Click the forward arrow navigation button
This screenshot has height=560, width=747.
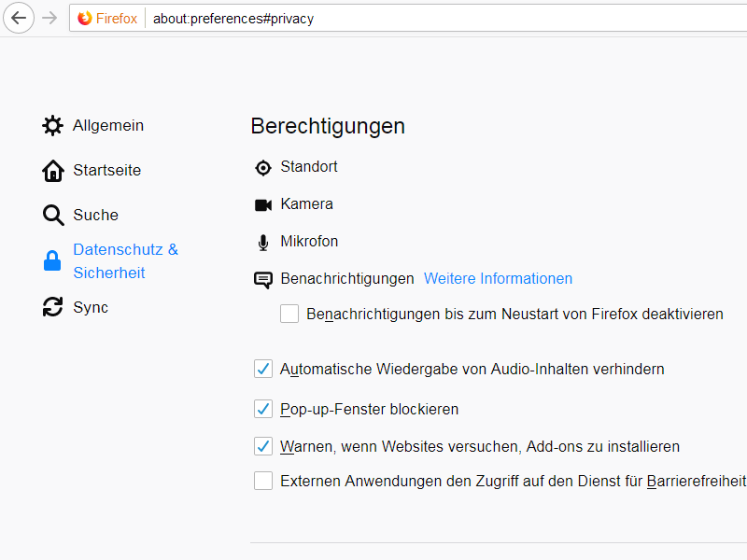49,18
